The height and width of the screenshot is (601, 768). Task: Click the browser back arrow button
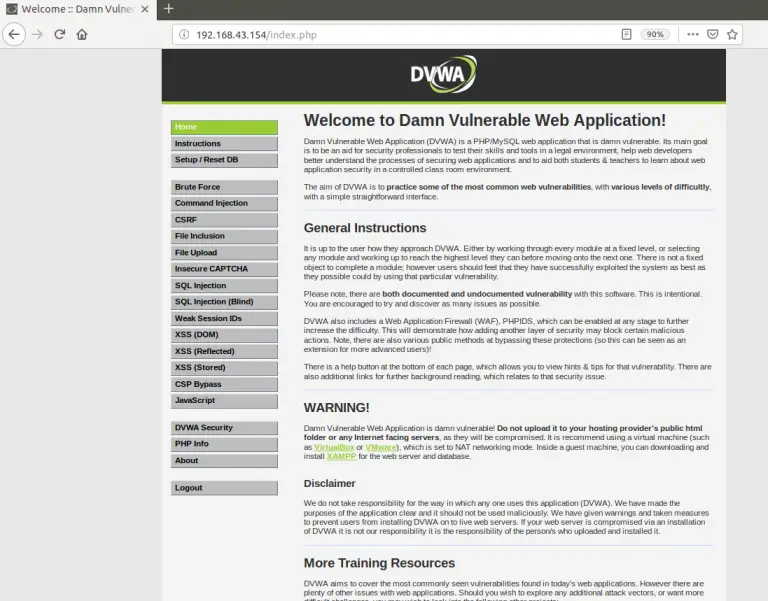coord(13,34)
